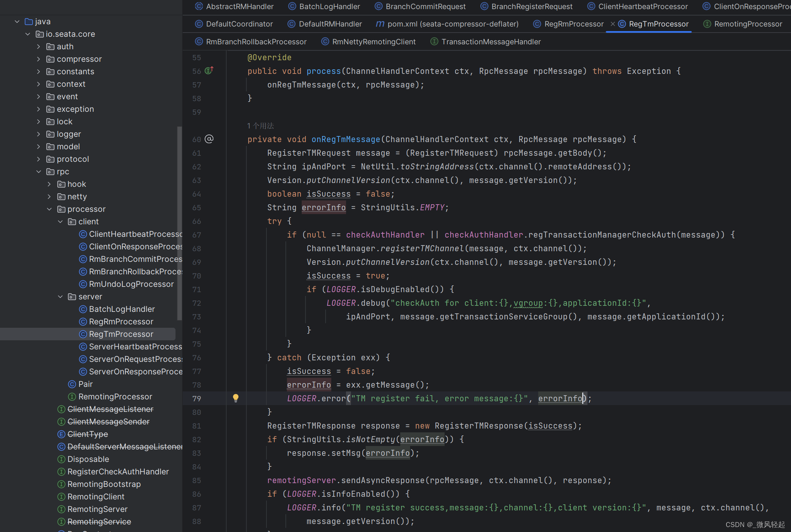Click the enum icon next to ClientType
Screen dimensions: 791x532
[61, 434]
